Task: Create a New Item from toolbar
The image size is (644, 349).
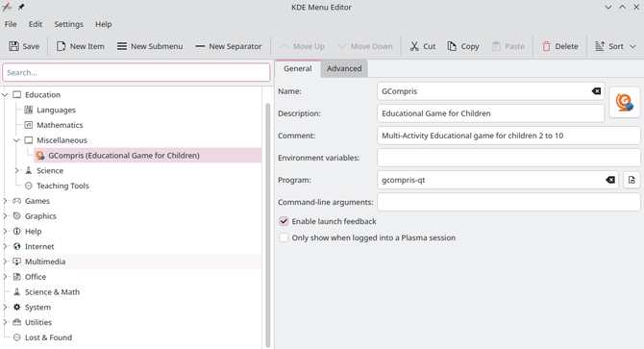Action: coord(81,46)
